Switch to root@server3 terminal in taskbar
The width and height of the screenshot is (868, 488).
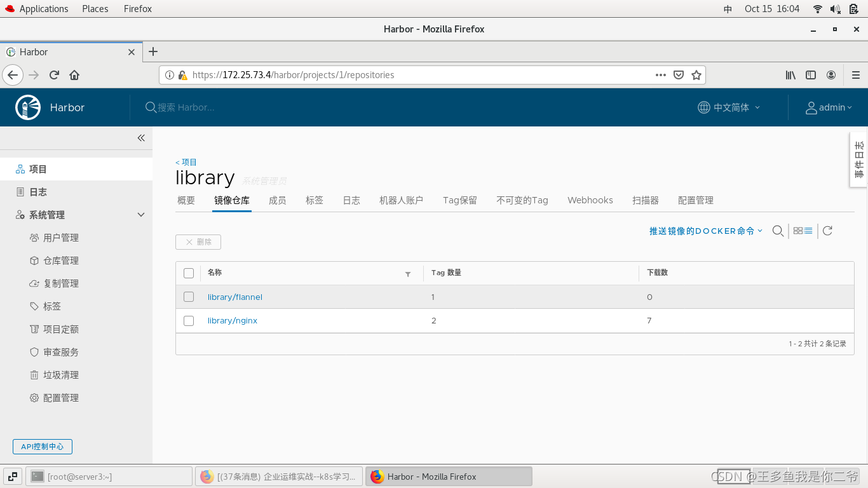[x=109, y=477]
